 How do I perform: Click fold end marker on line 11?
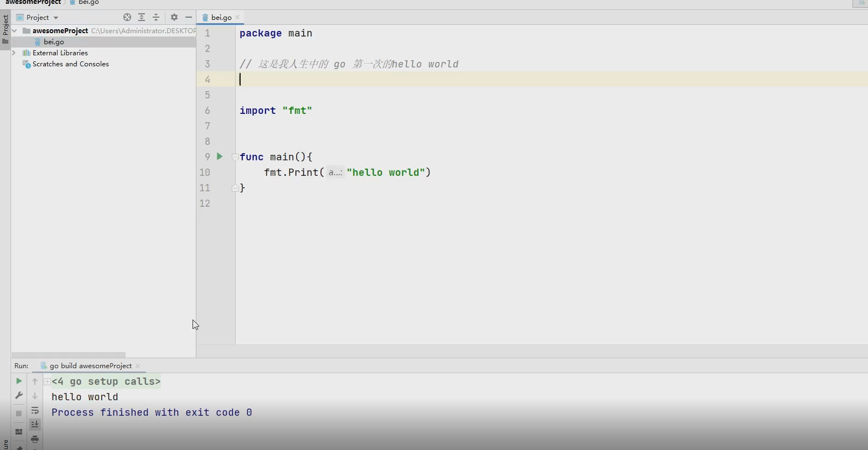(235, 188)
